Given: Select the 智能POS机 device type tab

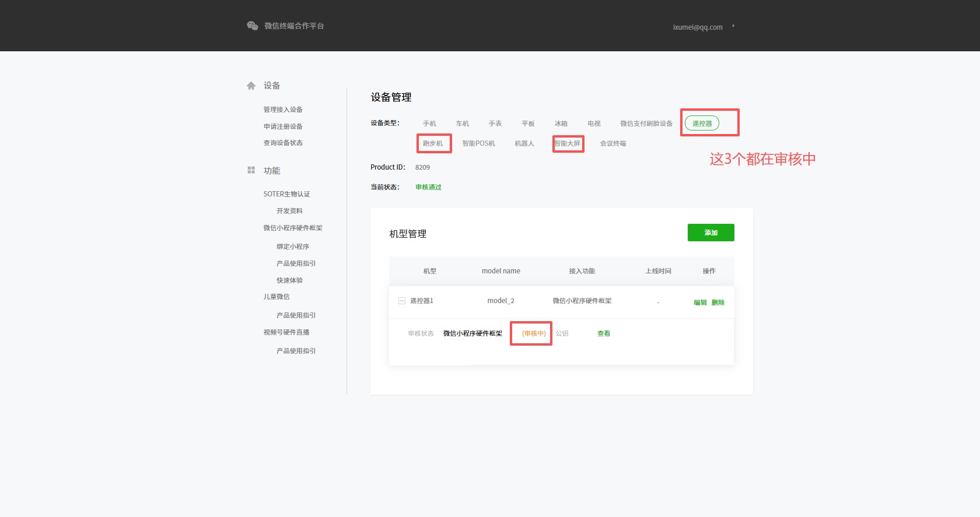Looking at the screenshot, I should click(479, 143).
